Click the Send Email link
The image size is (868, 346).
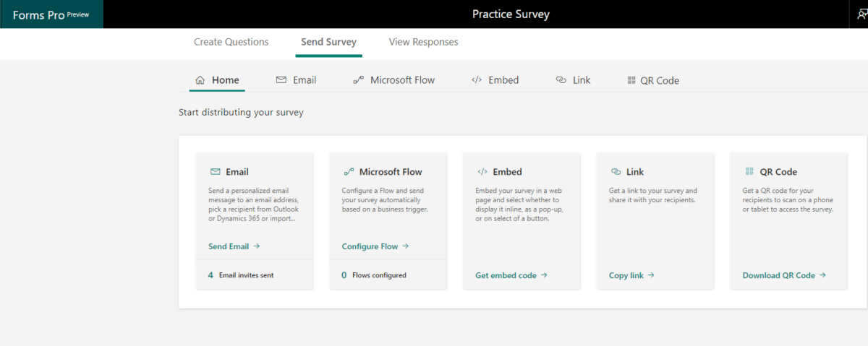click(x=234, y=246)
